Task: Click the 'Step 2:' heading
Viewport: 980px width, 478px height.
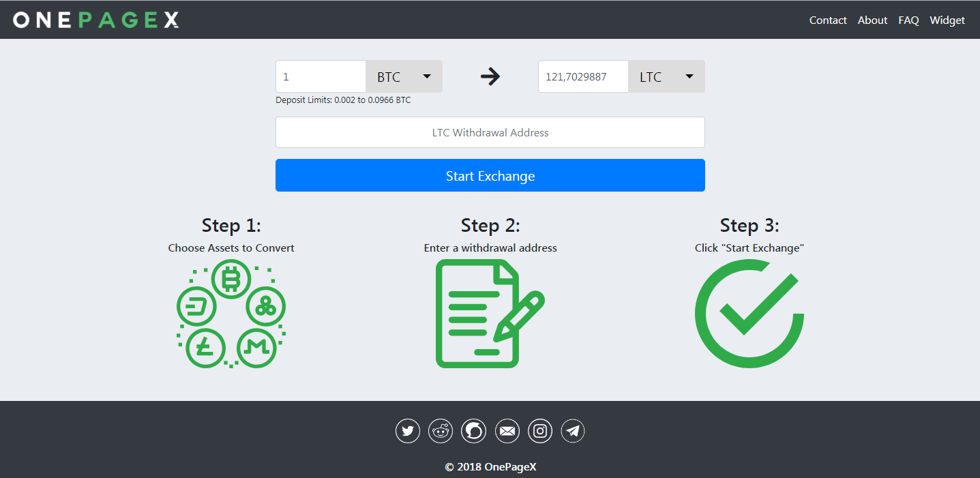Action: [x=490, y=225]
